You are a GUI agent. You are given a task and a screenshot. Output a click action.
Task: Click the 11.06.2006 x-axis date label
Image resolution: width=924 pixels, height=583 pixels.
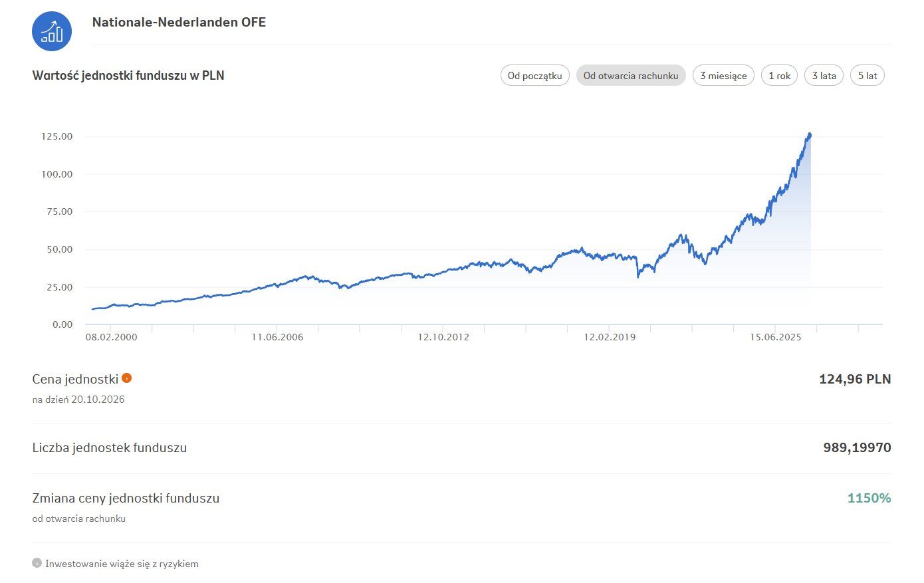tap(277, 337)
